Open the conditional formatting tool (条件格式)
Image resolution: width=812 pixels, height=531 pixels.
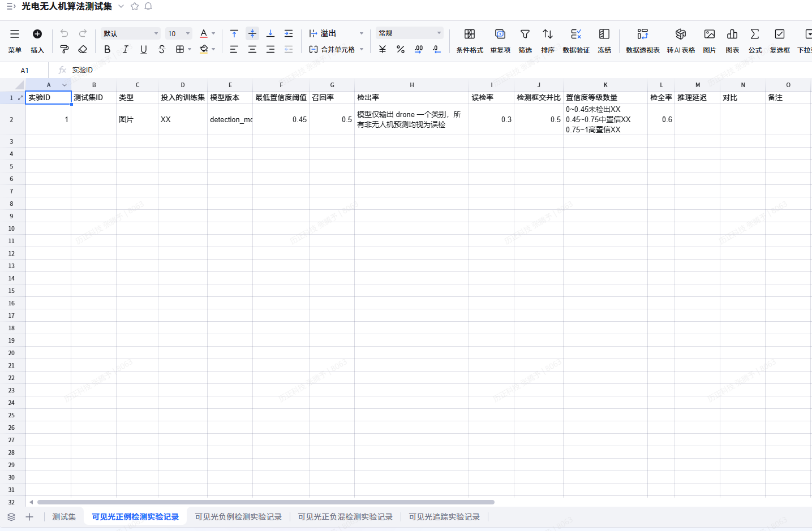pos(470,41)
